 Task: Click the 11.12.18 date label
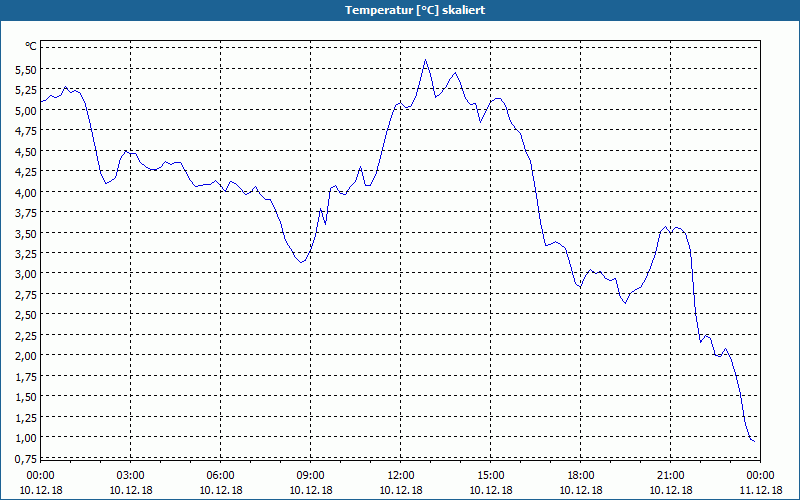pyautogui.click(x=761, y=490)
